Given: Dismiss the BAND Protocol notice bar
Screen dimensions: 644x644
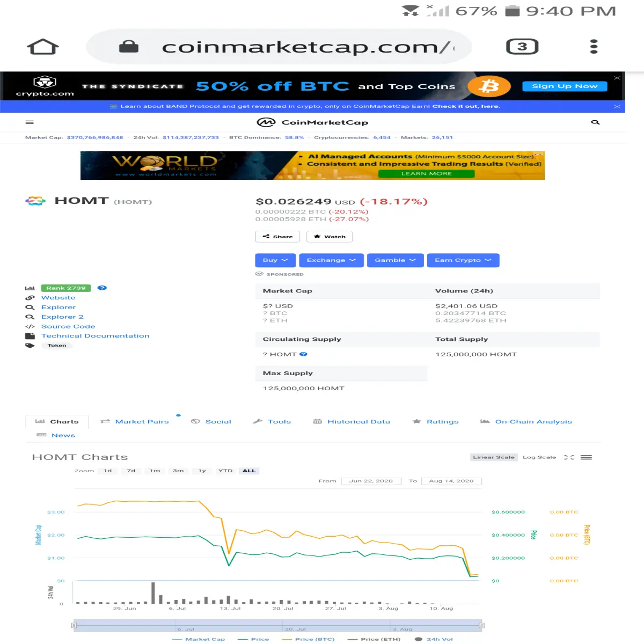Looking at the screenshot, I should pos(617,106).
